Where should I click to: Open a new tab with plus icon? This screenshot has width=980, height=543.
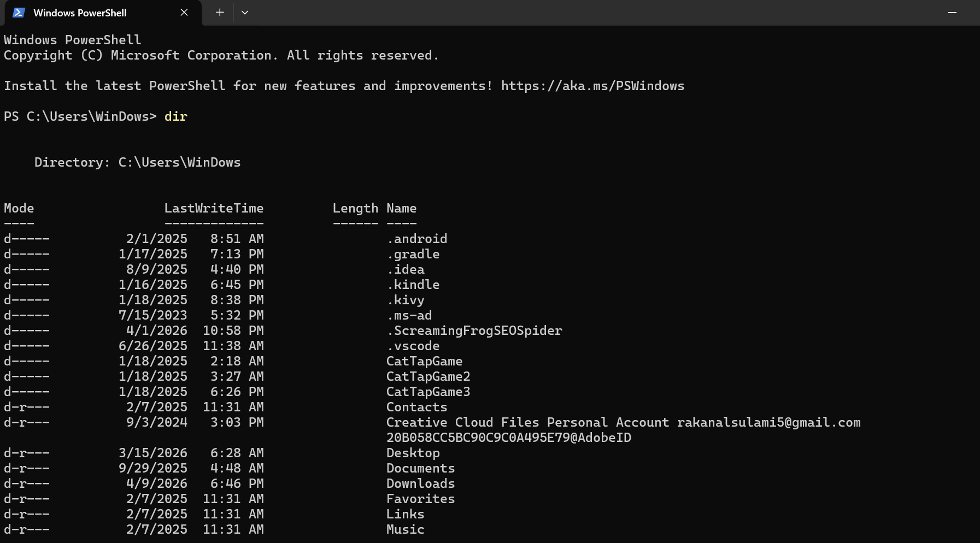coord(220,13)
